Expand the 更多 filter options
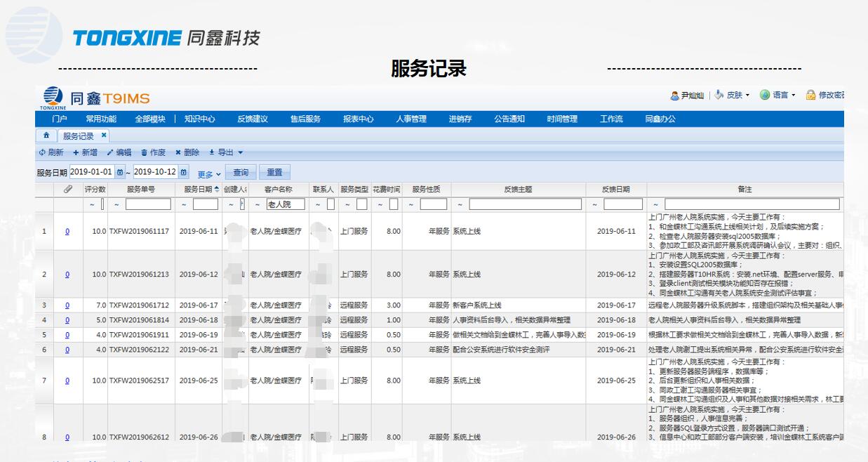Viewport: 868px width, 462px height. tap(209, 173)
